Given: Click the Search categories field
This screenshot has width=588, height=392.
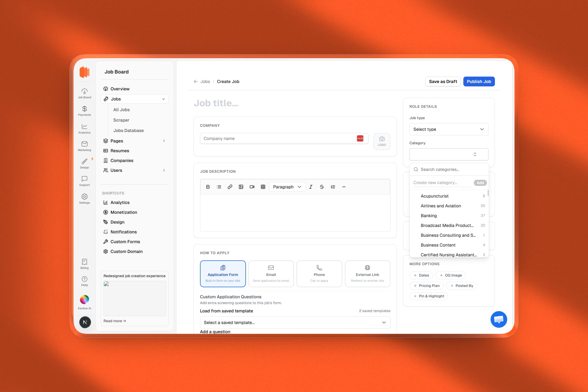Looking at the screenshot, I should tap(449, 169).
